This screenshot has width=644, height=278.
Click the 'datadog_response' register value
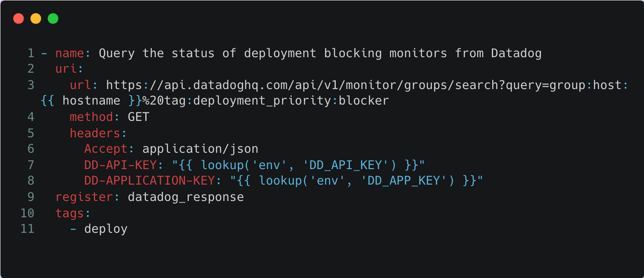click(186, 197)
